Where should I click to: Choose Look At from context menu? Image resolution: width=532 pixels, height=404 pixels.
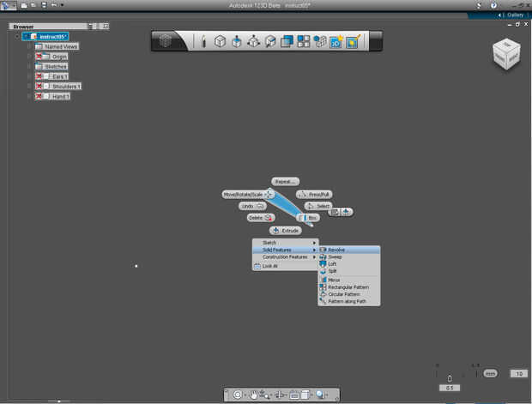286,266
